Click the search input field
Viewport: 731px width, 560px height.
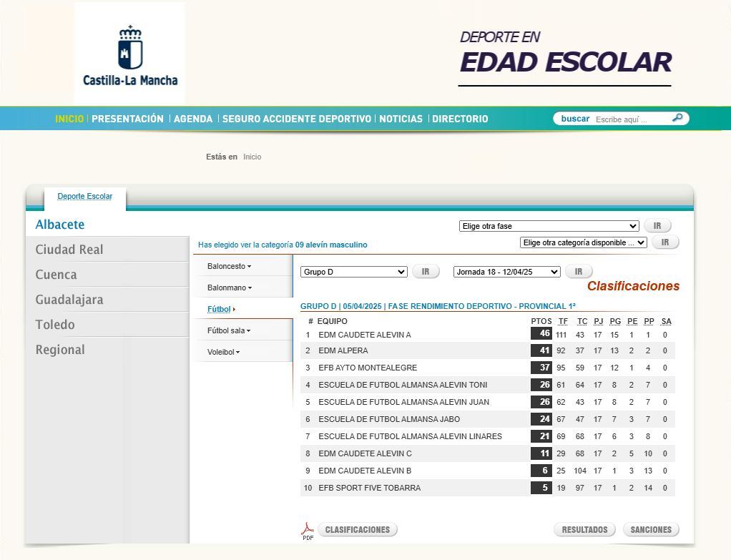[x=629, y=119]
